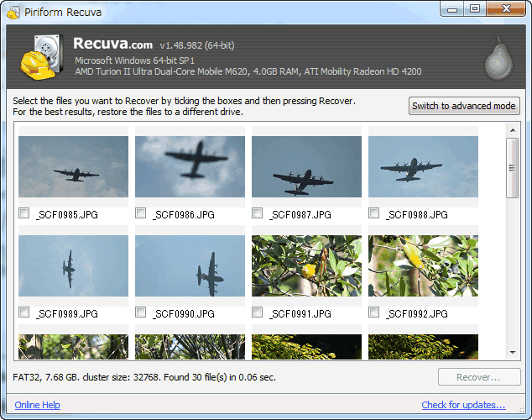
Task: Click the _SCF0988.JPG file name
Action: (x=417, y=214)
